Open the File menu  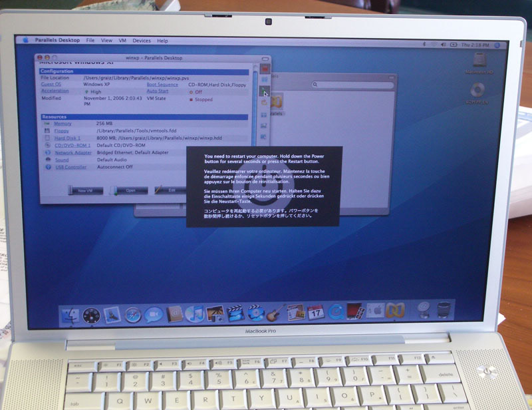click(x=90, y=41)
